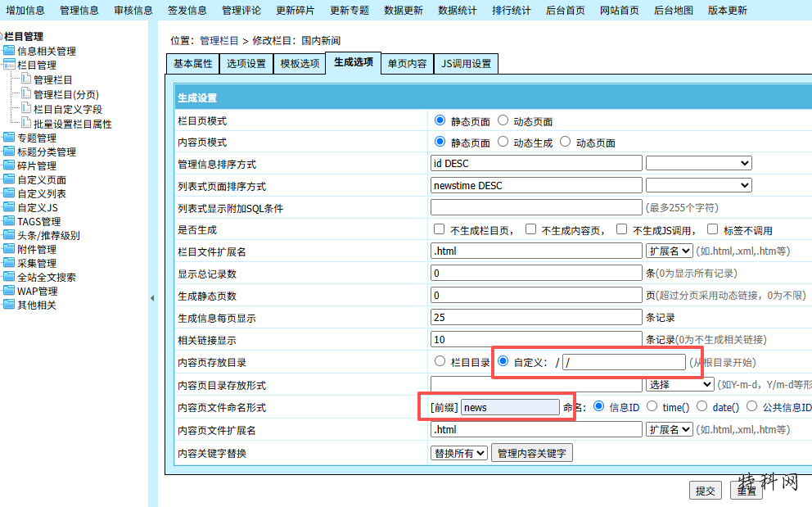This screenshot has width=812, height=507.
Task: Click the page icon beside 栏目自定义字段
Action: (x=26, y=108)
